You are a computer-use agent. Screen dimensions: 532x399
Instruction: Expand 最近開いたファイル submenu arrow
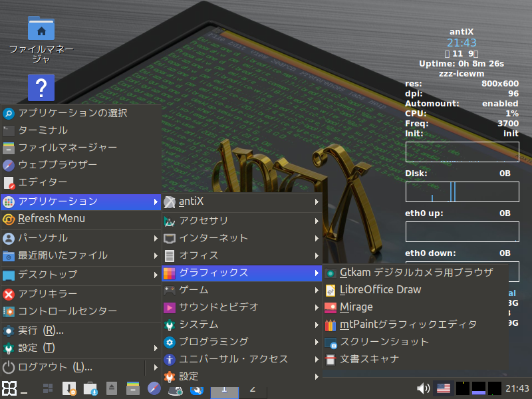click(156, 255)
